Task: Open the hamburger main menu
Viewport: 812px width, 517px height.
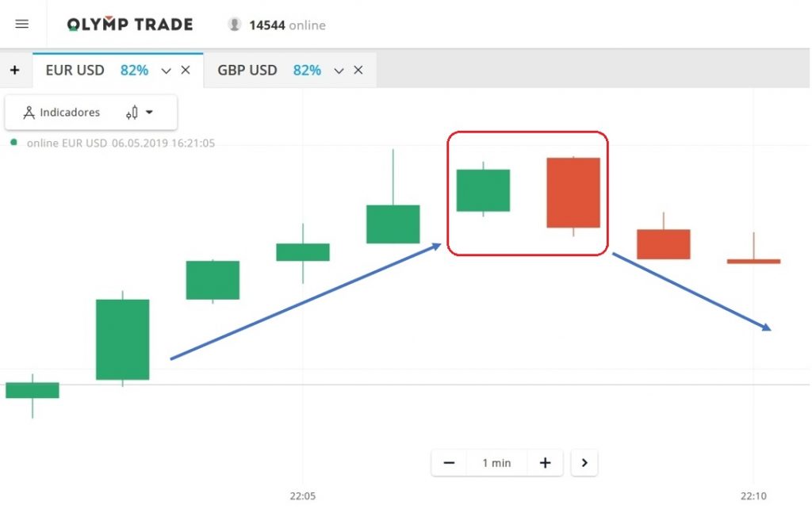Action: tap(22, 24)
